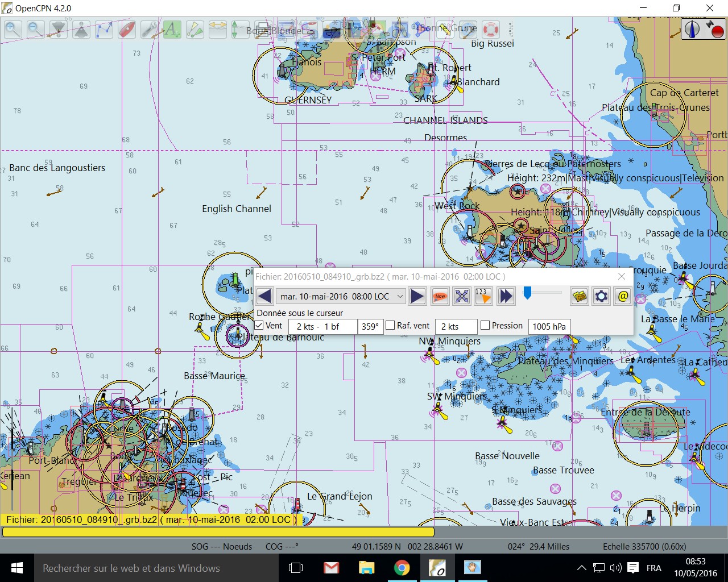Click bearing and distance 024° 29.4 Milles

539,546
